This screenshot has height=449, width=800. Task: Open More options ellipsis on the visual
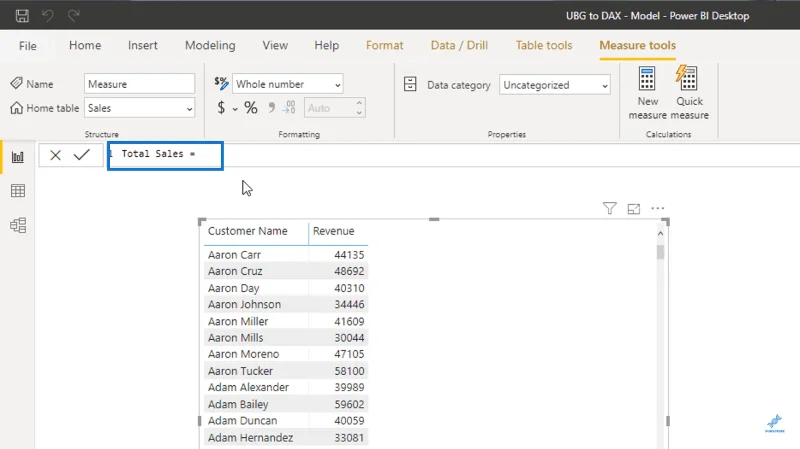coord(658,208)
